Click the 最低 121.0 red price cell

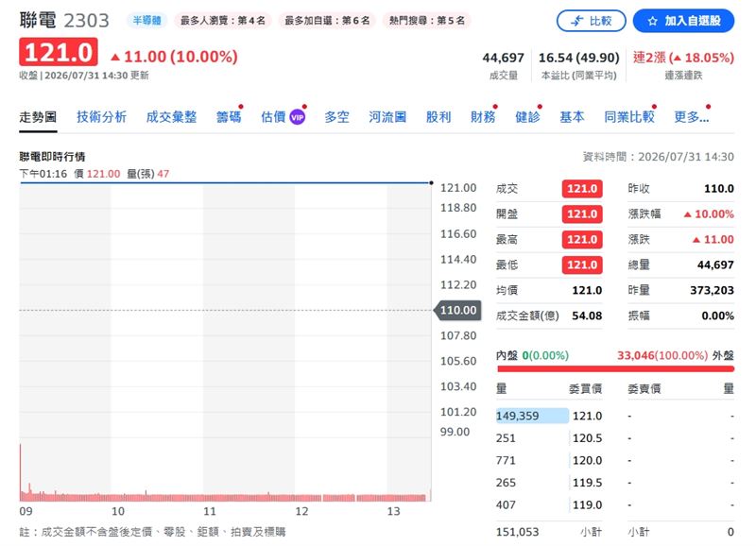[582, 264]
